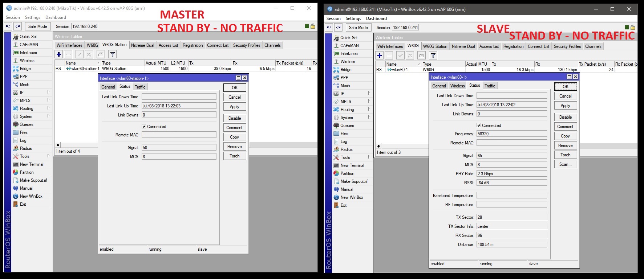Switch to Security Profiles tab in master window
Image resolution: width=644 pixels, height=279 pixels.
[247, 45]
